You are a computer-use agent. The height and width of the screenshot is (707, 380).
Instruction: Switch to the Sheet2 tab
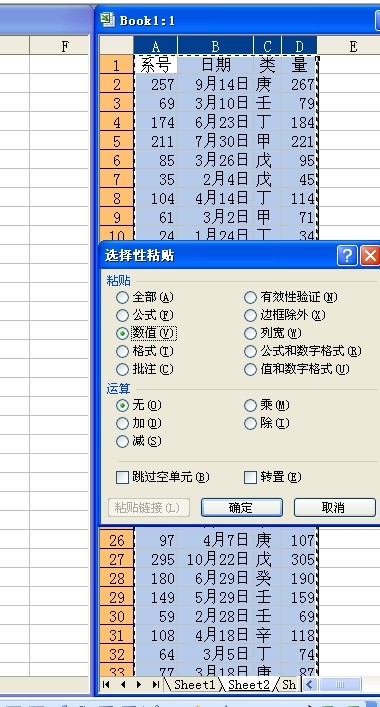click(249, 684)
